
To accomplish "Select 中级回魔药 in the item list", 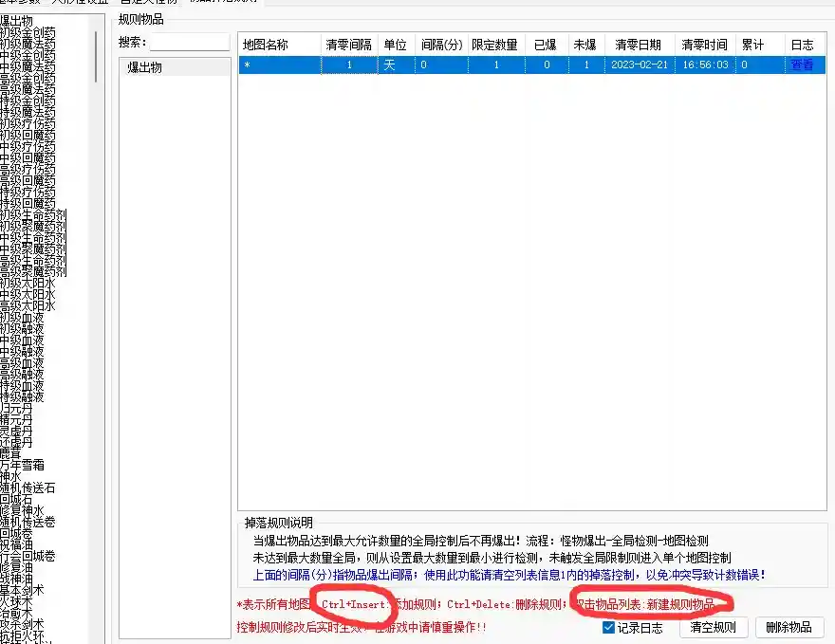I will tap(28, 157).
